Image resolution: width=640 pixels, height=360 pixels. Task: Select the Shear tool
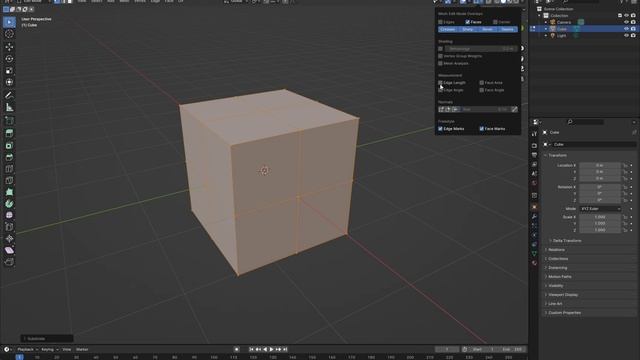(x=9, y=251)
